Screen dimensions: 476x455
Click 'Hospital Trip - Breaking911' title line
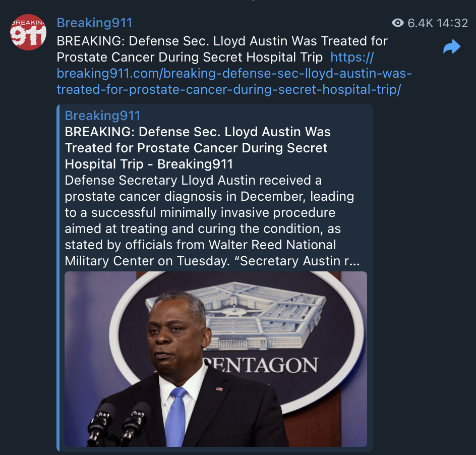click(149, 164)
